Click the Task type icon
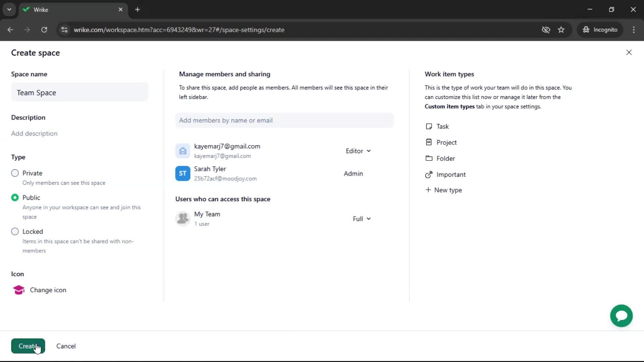This screenshot has width=644, height=362. pos(429,126)
